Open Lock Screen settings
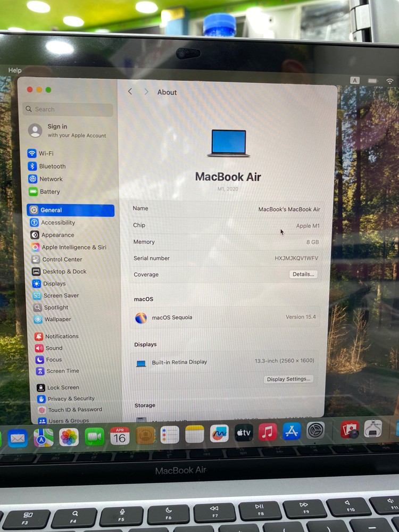Image resolution: width=399 pixels, height=532 pixels. point(58,387)
